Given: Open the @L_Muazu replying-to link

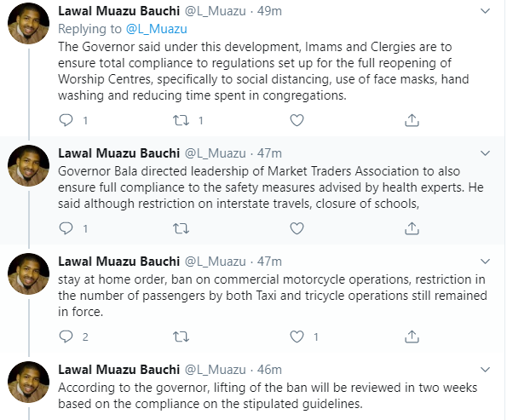Looking at the screenshot, I should coord(157,29).
